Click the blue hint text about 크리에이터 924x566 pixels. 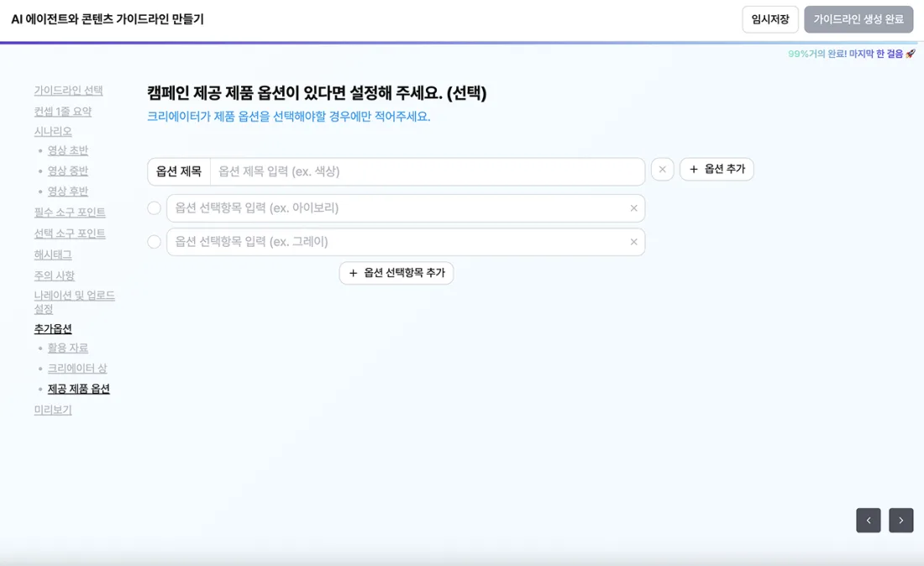click(289, 117)
